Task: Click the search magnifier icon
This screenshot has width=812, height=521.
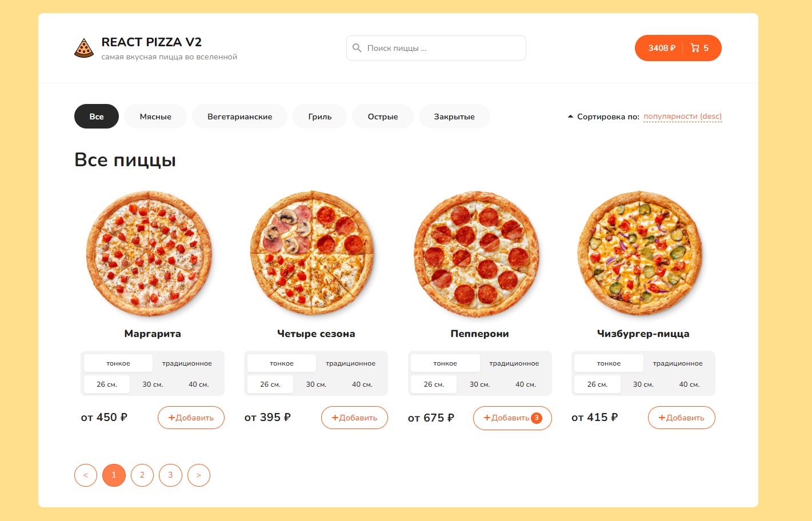Action: tap(357, 48)
